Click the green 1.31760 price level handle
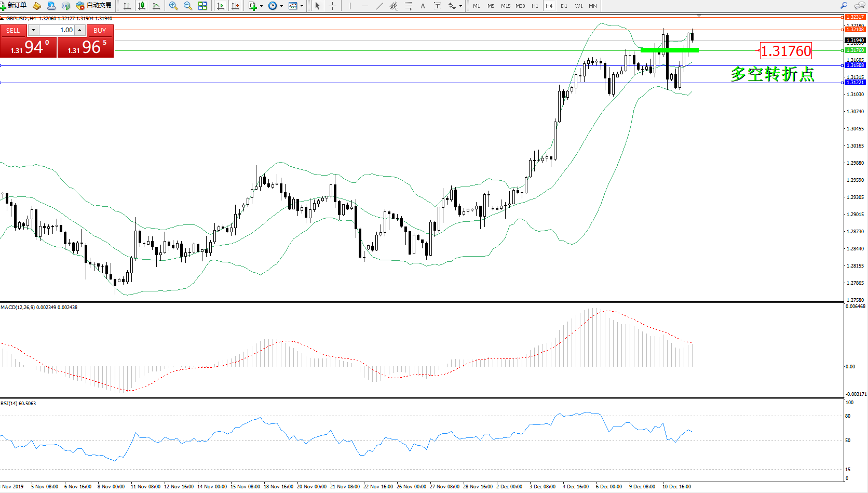This screenshot has width=868, height=493. (842, 50)
